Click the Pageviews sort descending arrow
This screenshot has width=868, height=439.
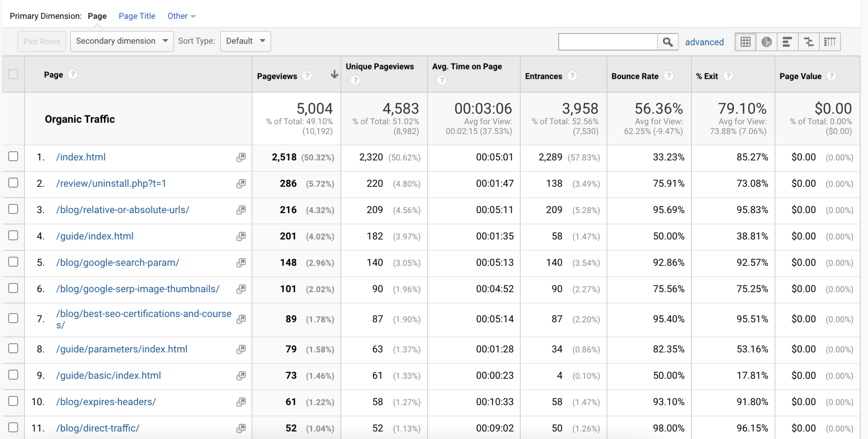(x=334, y=75)
